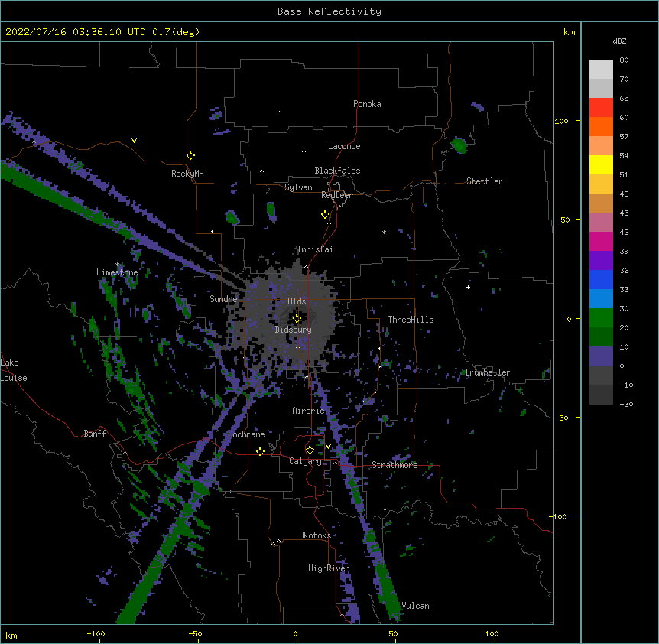
Task: Click the 45 value on dBZ legend
Action: 624,213
